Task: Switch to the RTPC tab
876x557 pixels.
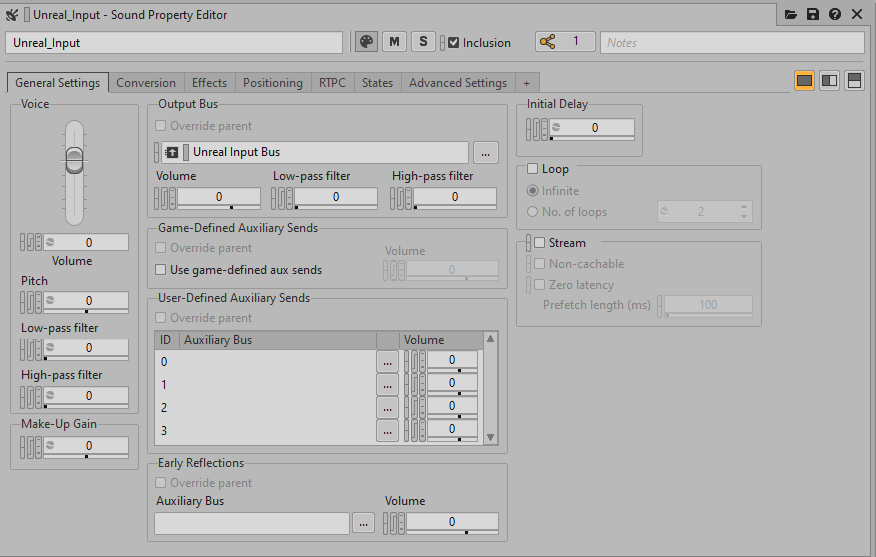Action: pyautogui.click(x=332, y=83)
